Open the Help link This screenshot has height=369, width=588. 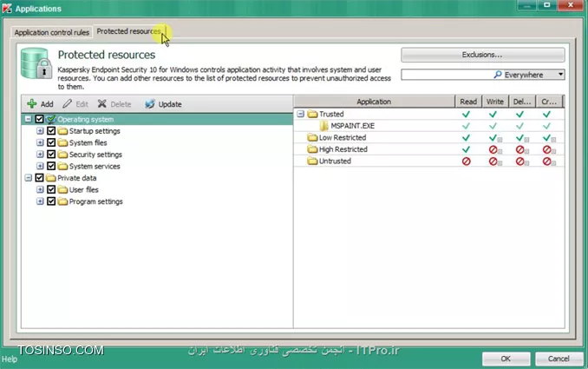10,359
